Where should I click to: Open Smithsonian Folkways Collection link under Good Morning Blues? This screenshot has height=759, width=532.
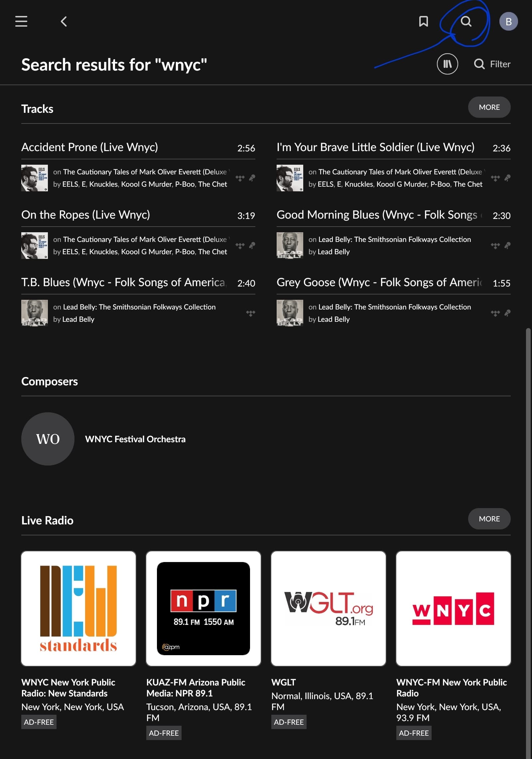(395, 239)
